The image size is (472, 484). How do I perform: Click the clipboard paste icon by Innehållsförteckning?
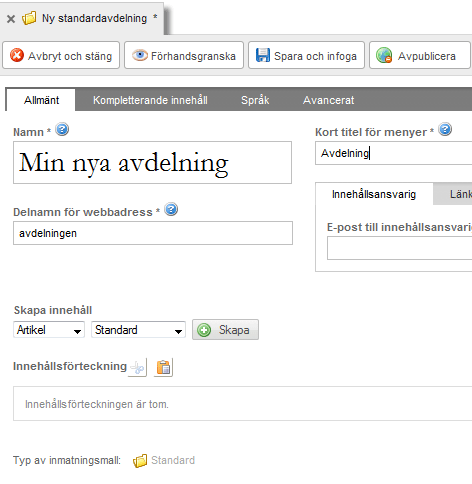[163, 367]
